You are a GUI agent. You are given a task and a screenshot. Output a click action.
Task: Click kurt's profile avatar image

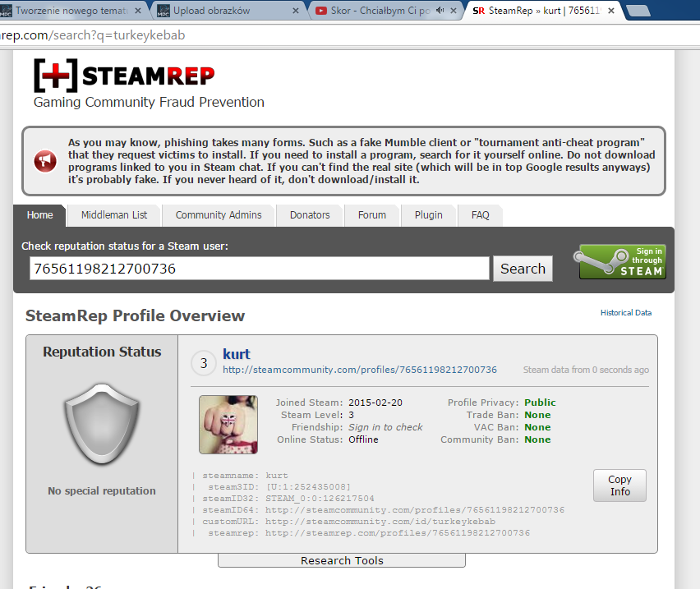pyautogui.click(x=228, y=425)
